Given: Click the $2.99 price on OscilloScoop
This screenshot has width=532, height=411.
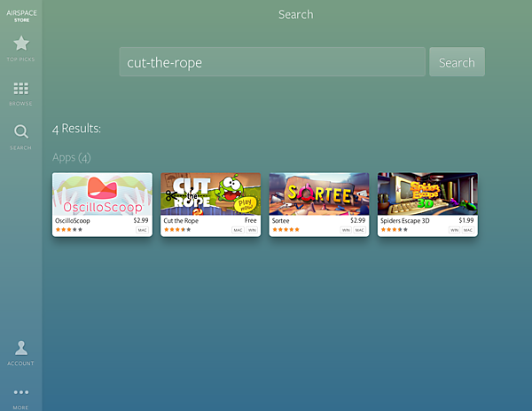Looking at the screenshot, I should click(141, 220).
